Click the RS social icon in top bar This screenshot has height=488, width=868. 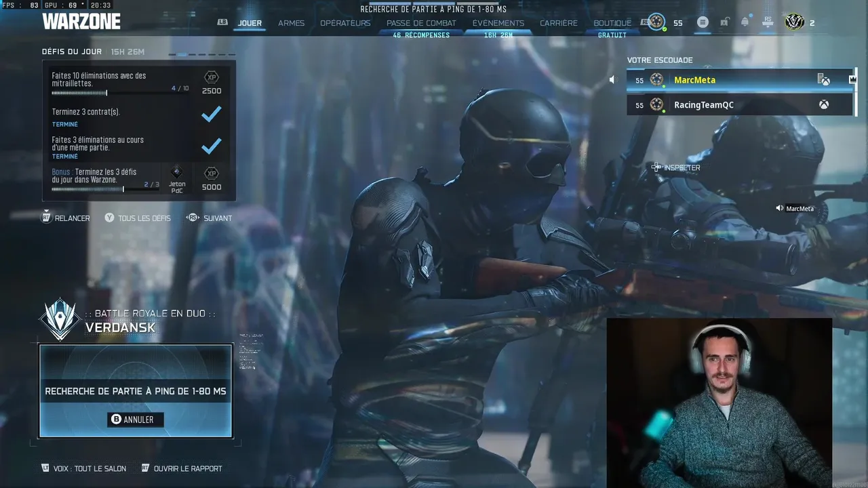click(x=768, y=22)
